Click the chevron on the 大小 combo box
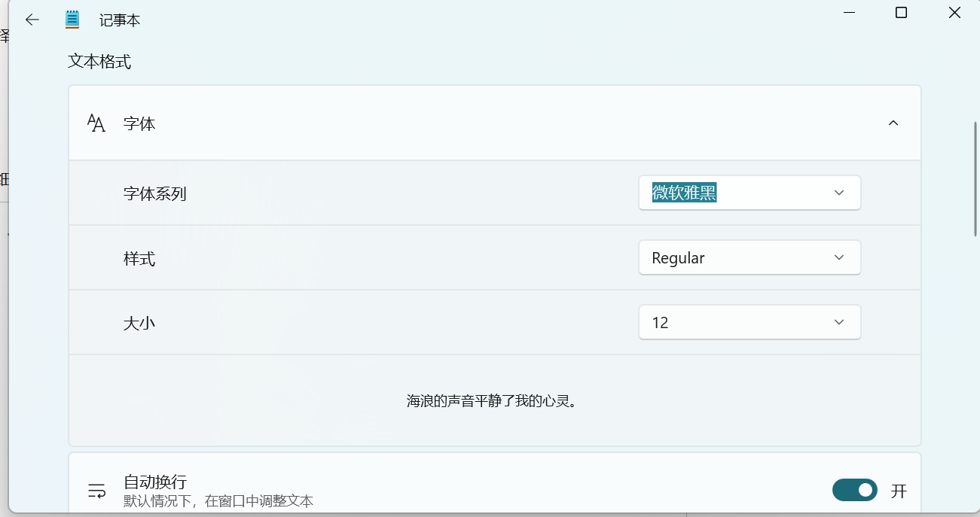Image resolution: width=980 pixels, height=517 pixels. click(x=838, y=322)
